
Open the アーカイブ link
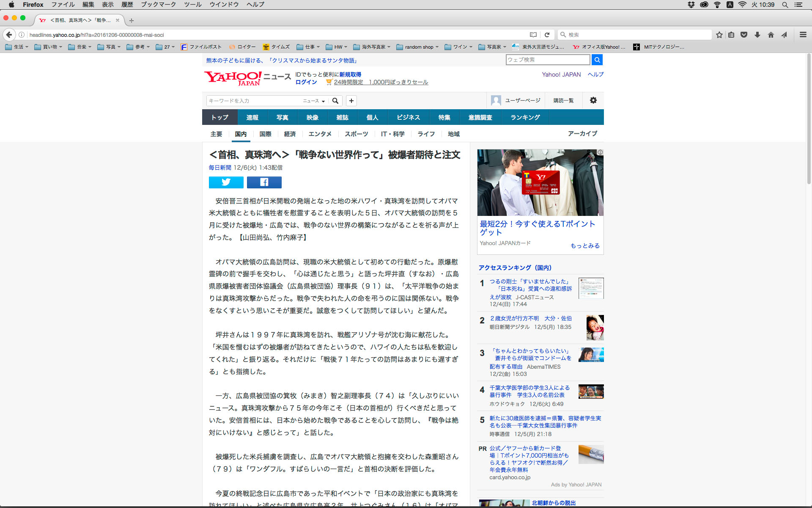coord(582,133)
